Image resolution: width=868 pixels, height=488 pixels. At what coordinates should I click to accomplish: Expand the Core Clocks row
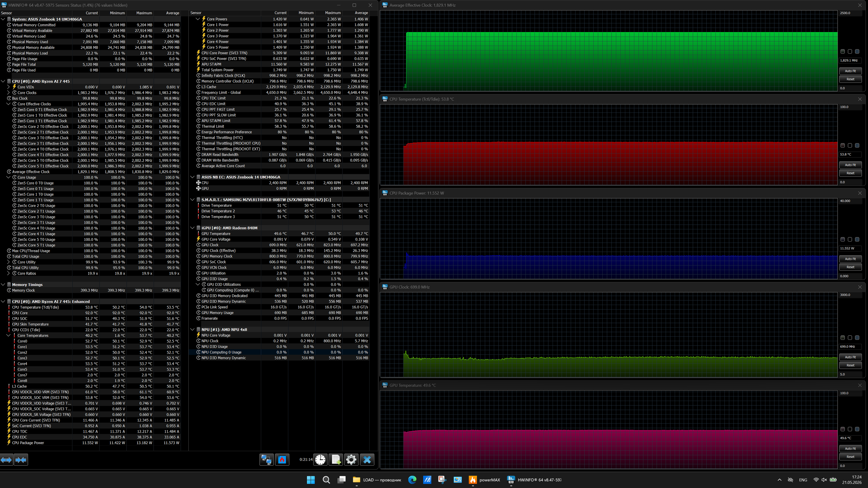(8, 93)
